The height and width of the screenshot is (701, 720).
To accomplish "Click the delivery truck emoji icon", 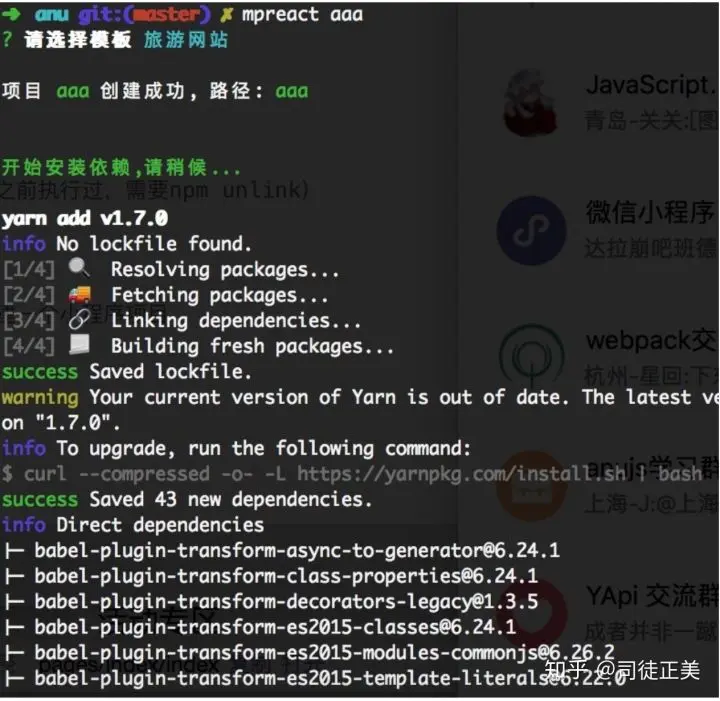I will coord(79,293).
